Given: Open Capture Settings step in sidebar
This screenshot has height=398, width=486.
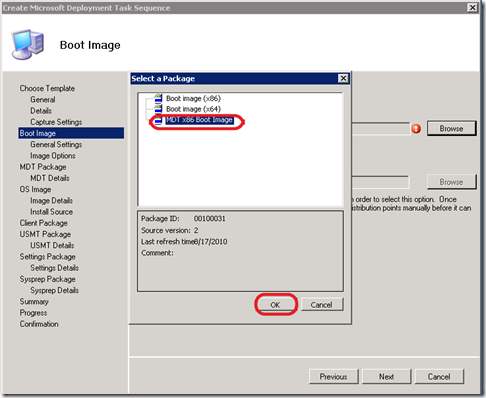Looking at the screenshot, I should (x=56, y=122).
